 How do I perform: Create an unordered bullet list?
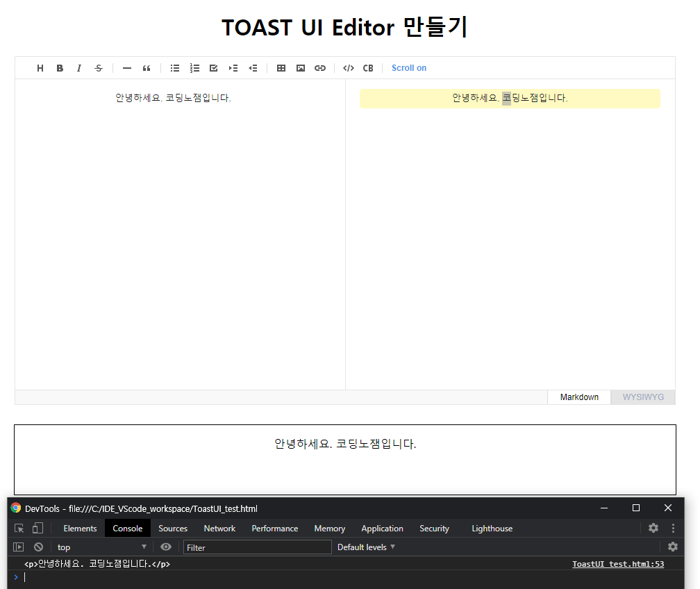[x=175, y=68]
